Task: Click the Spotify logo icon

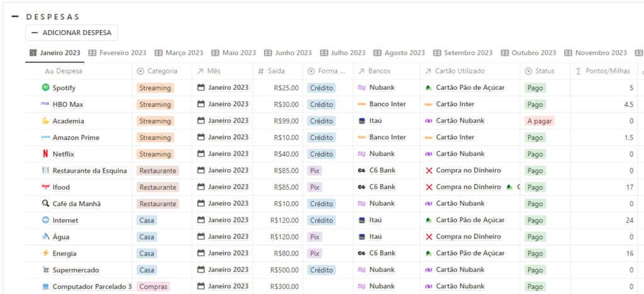Action: [45, 88]
